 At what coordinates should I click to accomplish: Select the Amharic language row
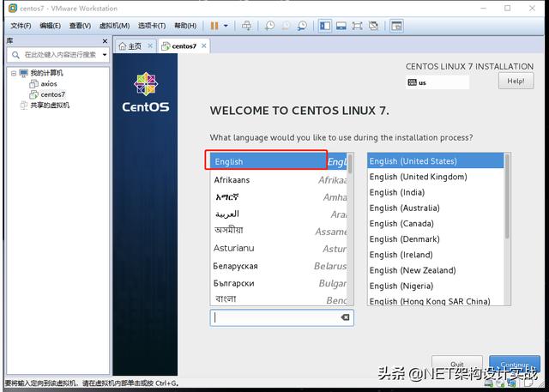click(x=279, y=197)
